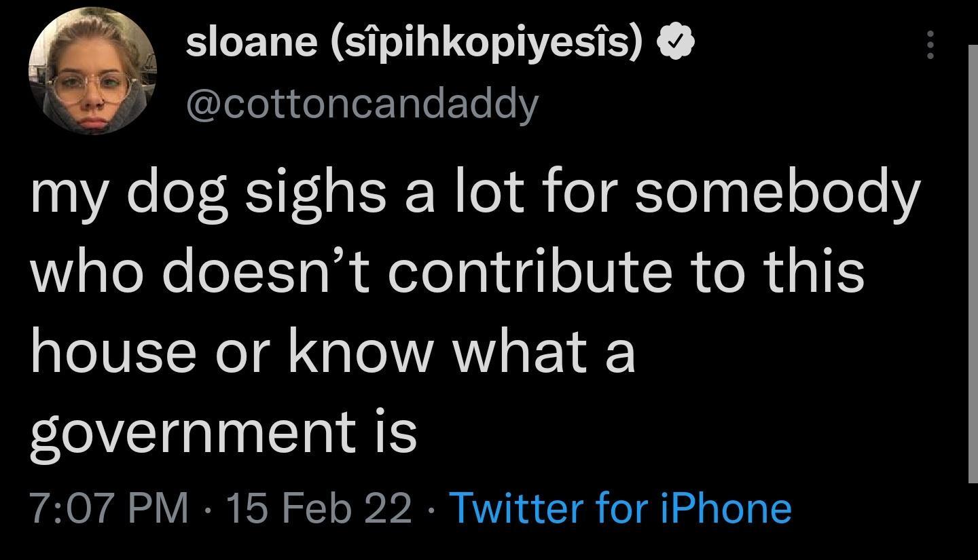Open the three-dot more options menu
Image resolution: width=978 pixels, height=560 pixels.
(x=930, y=45)
